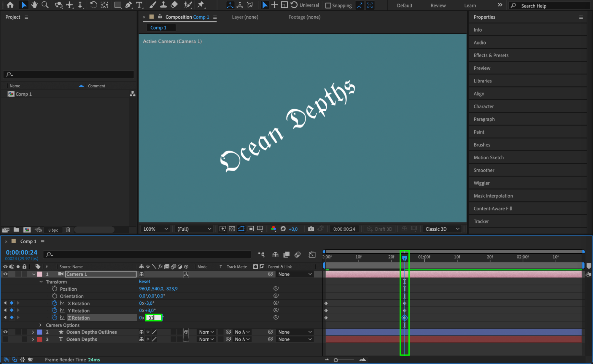The image size is (593, 364).
Task: Toggle transparency grid in viewer
Action: tap(232, 229)
